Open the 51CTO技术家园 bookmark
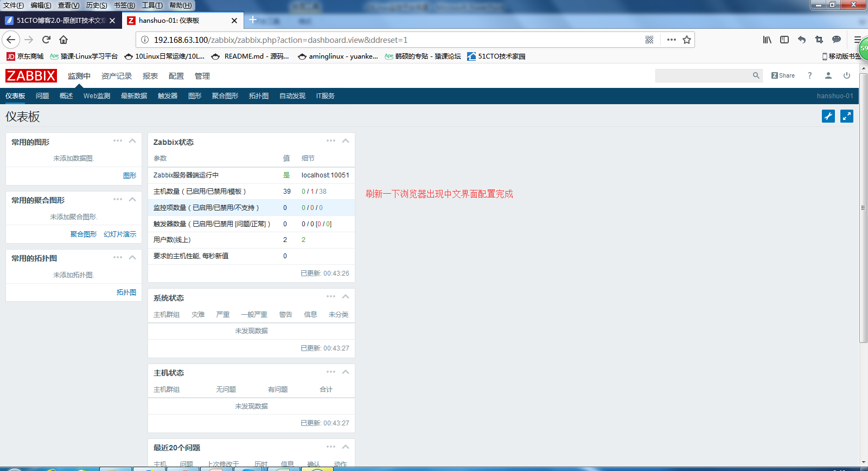Screen dimensions: 868x471 (x=496, y=56)
